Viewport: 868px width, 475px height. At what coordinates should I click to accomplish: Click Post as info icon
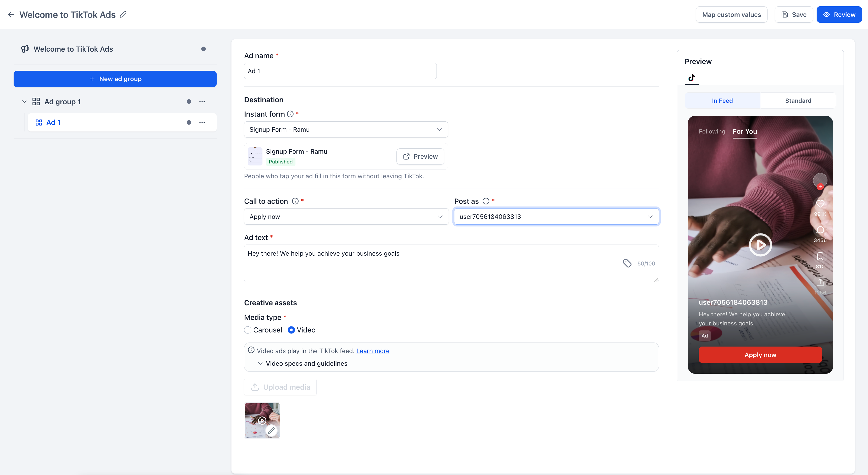[x=486, y=201]
